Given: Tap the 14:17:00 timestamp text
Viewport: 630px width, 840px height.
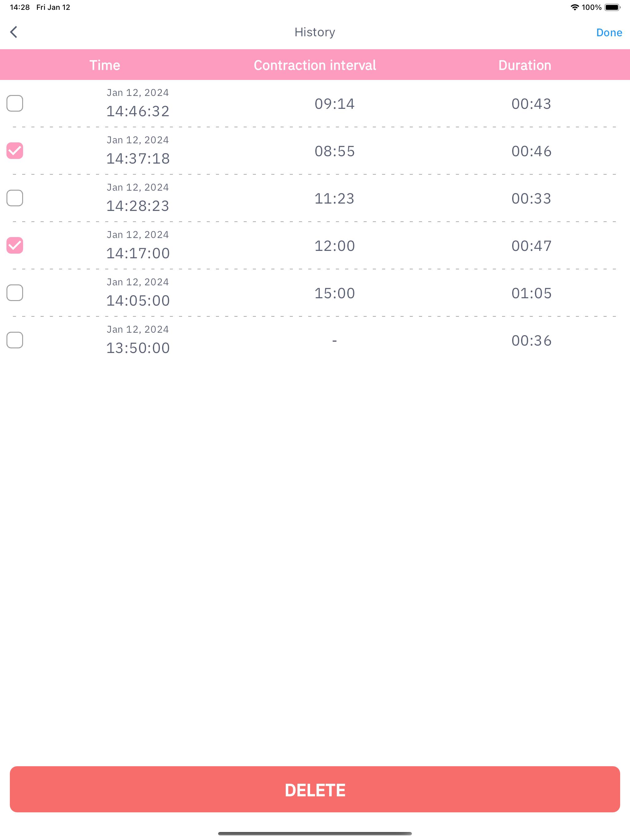Looking at the screenshot, I should [138, 253].
